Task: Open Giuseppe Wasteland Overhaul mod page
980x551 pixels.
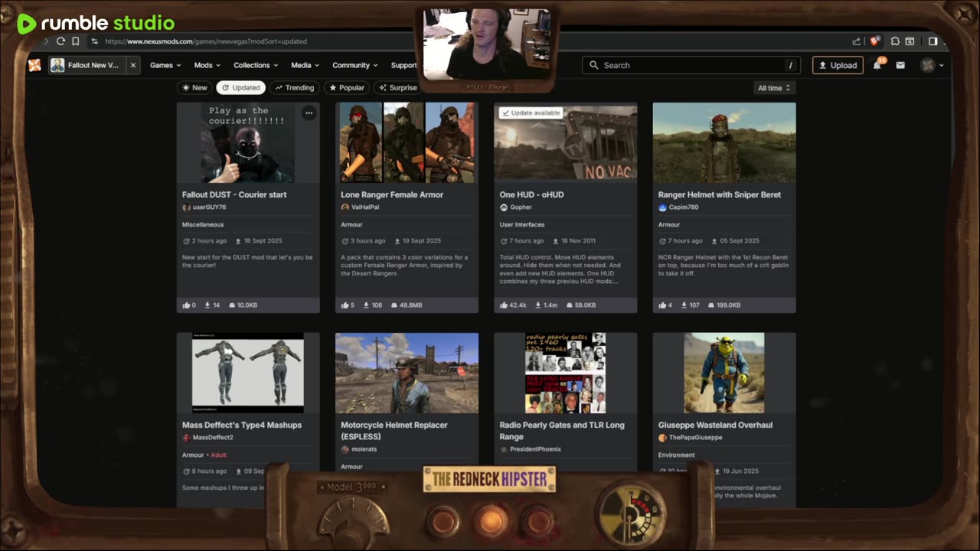Action: [715, 425]
